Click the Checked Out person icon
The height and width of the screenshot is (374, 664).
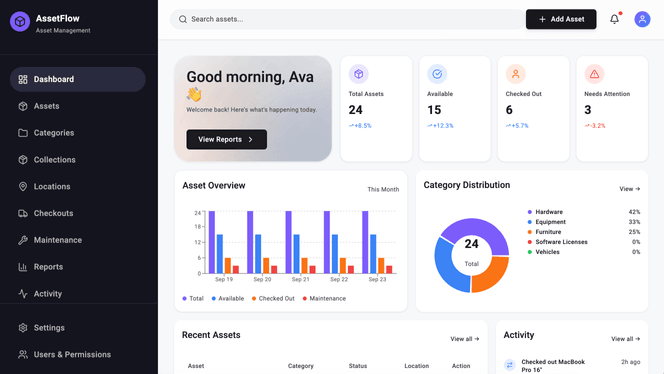click(515, 74)
